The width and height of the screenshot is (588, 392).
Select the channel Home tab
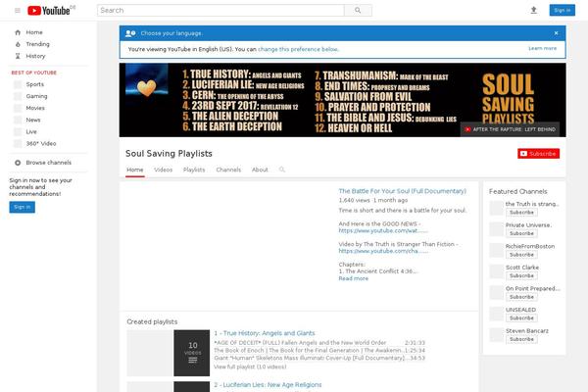(x=135, y=170)
